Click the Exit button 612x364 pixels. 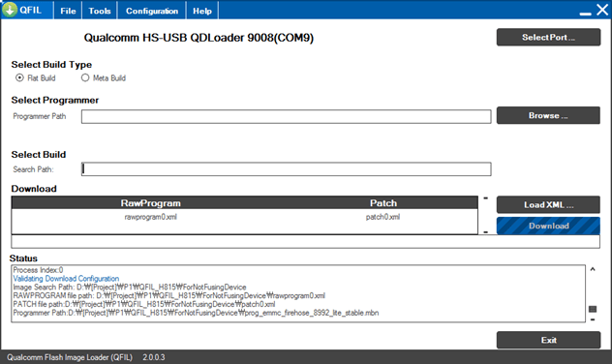548,340
